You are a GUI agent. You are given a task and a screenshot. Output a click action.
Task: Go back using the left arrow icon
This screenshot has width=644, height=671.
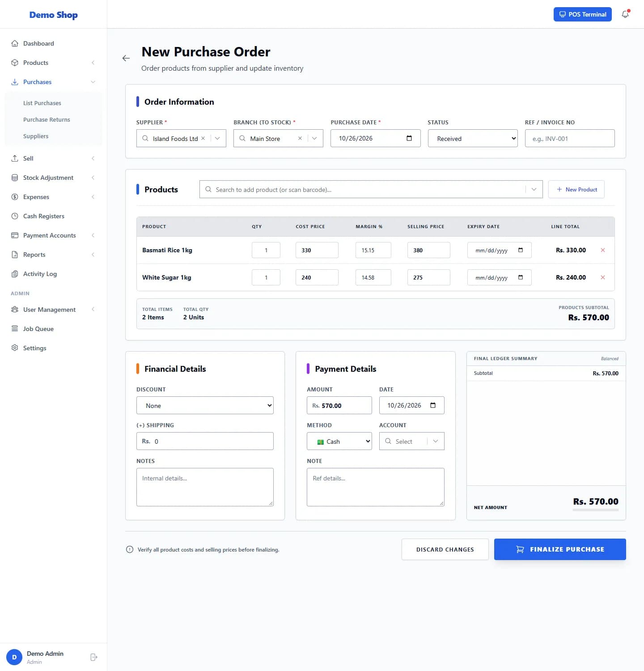tap(126, 58)
